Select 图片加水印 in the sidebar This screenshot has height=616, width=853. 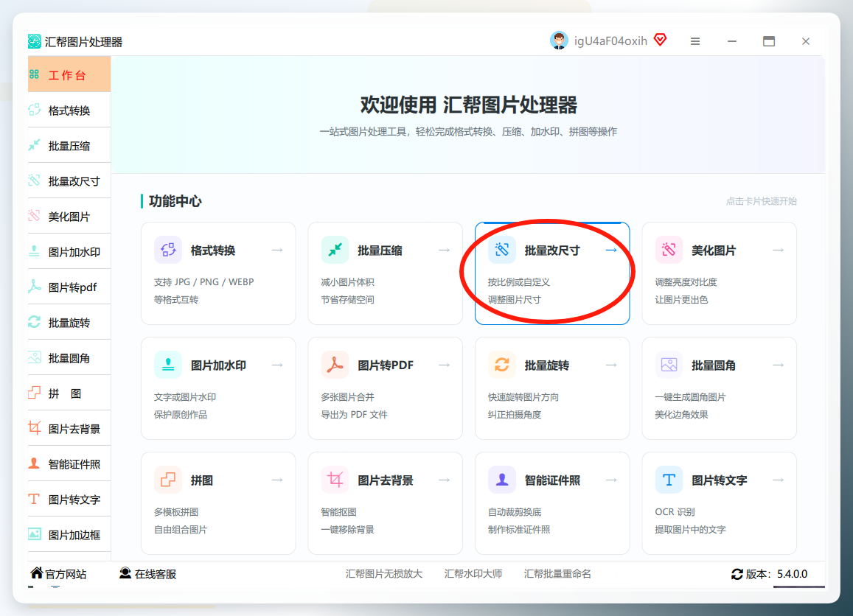click(x=69, y=252)
